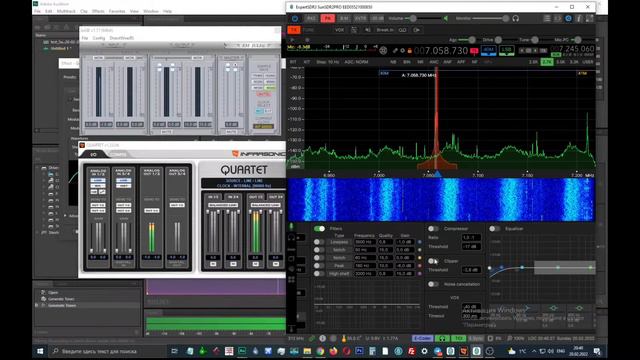640x360 pixels.
Task: Click the ExpertSDR power icon
Action: 295,18
